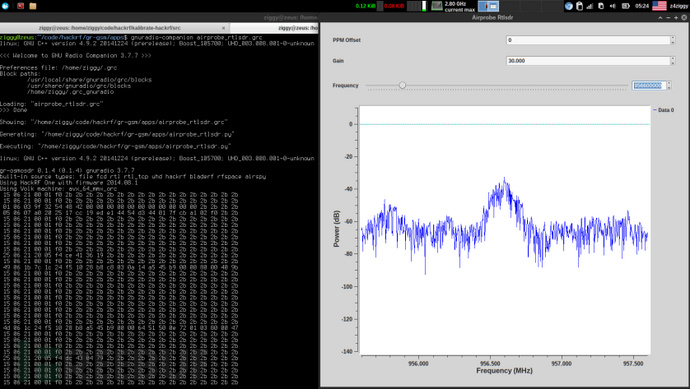Open the battery indicator icon
The image size is (690, 389).
(626, 6)
